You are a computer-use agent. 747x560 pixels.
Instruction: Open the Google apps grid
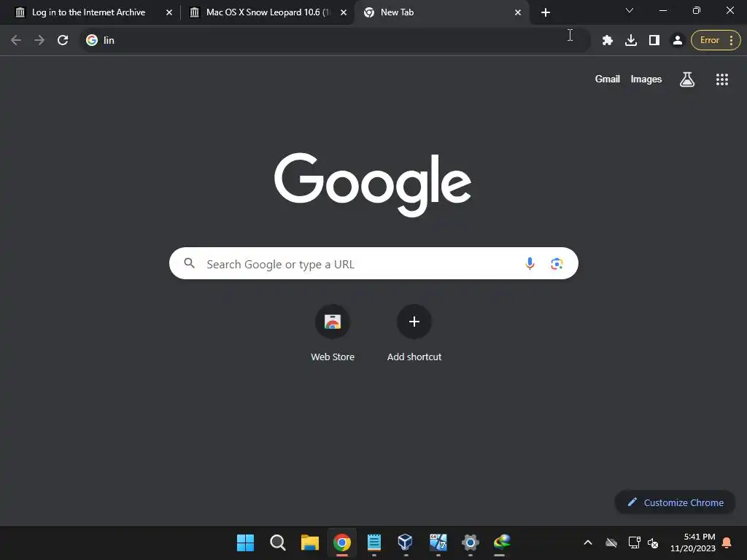(722, 79)
